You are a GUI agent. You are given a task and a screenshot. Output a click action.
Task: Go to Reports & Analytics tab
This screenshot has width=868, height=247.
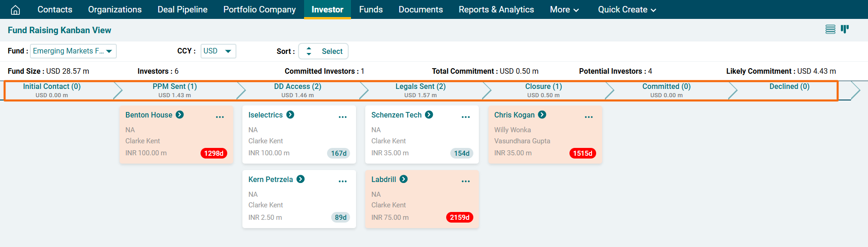tap(496, 10)
